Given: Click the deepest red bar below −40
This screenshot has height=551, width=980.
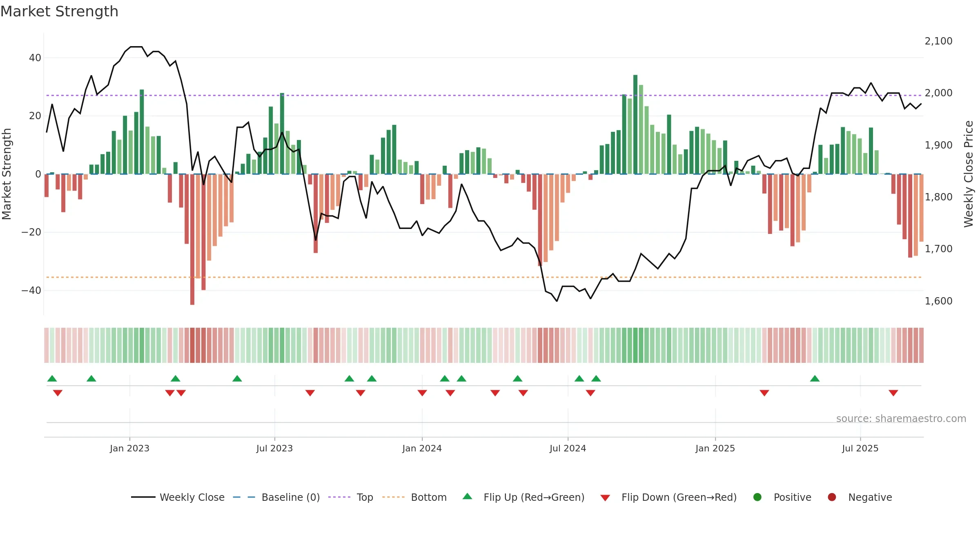Looking at the screenshot, I should click(192, 239).
